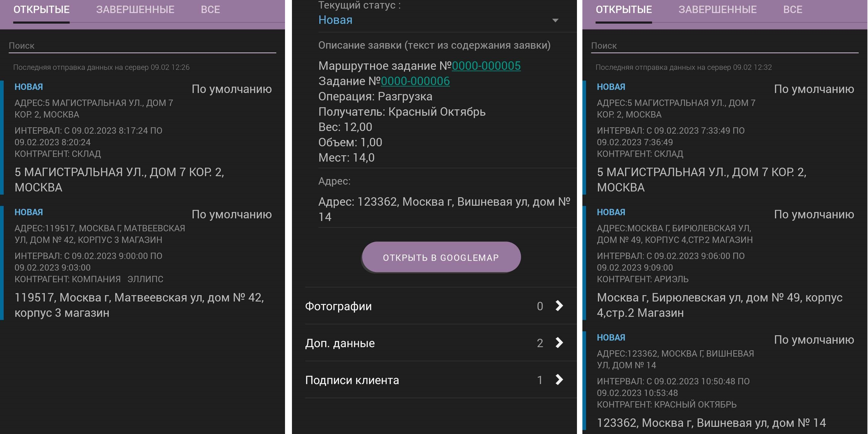This screenshot has height=434, width=868.
Task: Open route task link 0000-000005
Action: pos(486,66)
